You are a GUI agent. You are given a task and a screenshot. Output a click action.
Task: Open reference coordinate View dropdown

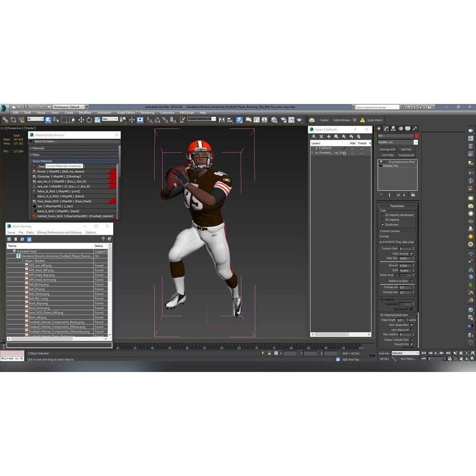(110, 119)
